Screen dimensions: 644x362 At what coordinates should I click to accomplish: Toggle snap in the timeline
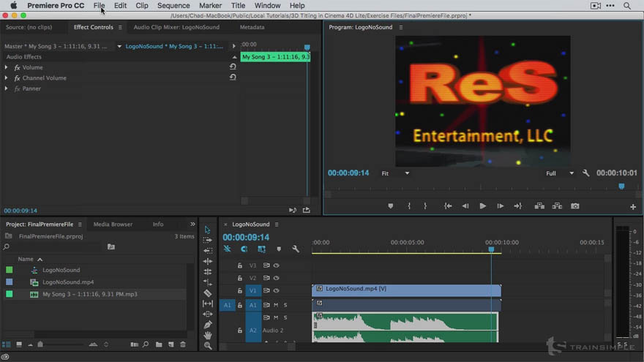click(244, 249)
